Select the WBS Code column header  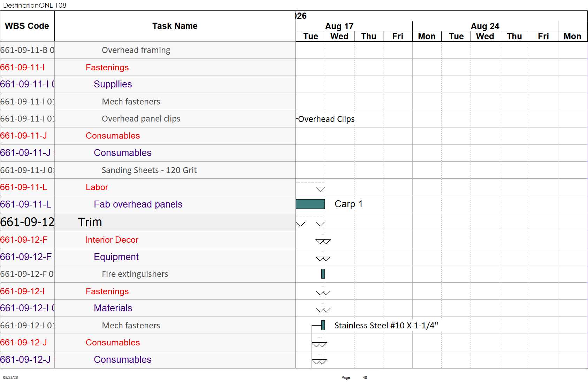click(27, 26)
